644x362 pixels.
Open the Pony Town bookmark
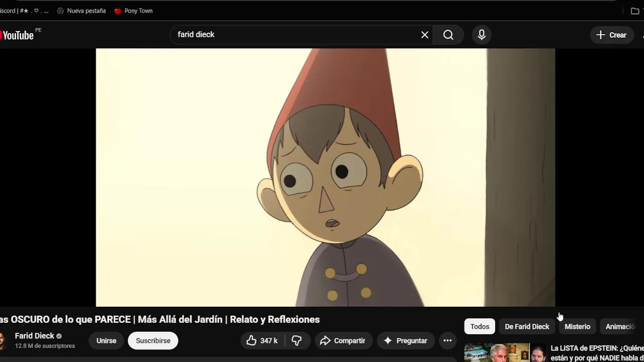coord(133,11)
